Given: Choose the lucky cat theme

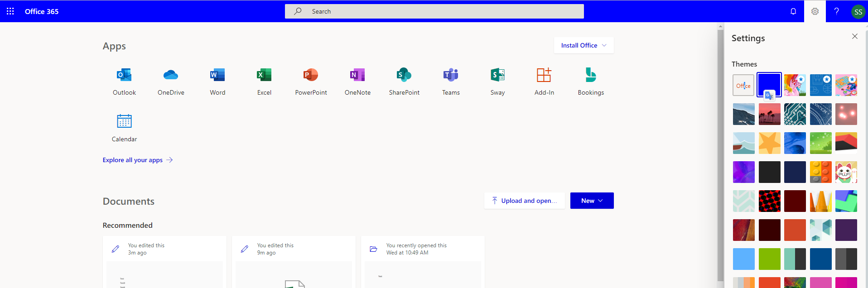Looking at the screenshot, I should pyautogui.click(x=846, y=172).
